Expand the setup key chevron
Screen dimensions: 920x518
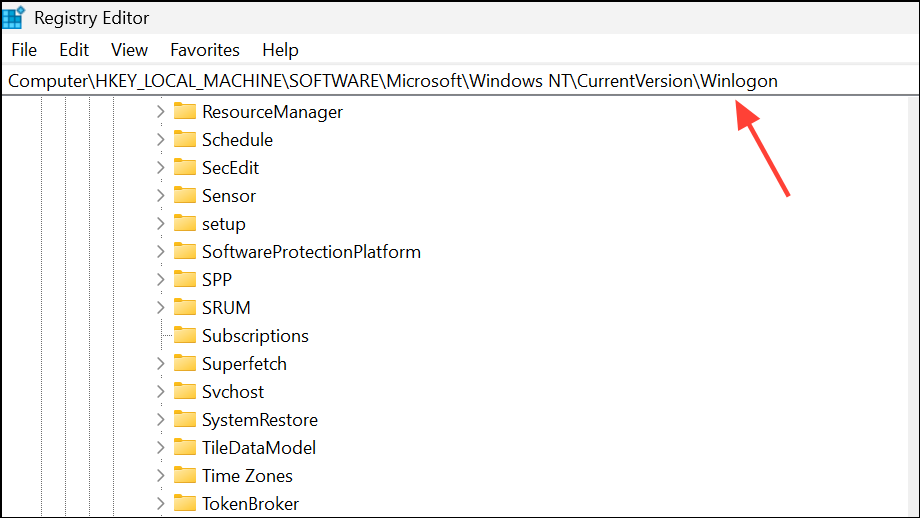[160, 224]
